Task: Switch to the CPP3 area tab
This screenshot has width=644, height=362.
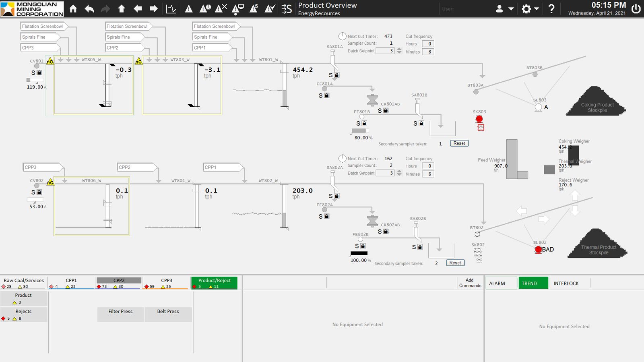Action: point(167,283)
